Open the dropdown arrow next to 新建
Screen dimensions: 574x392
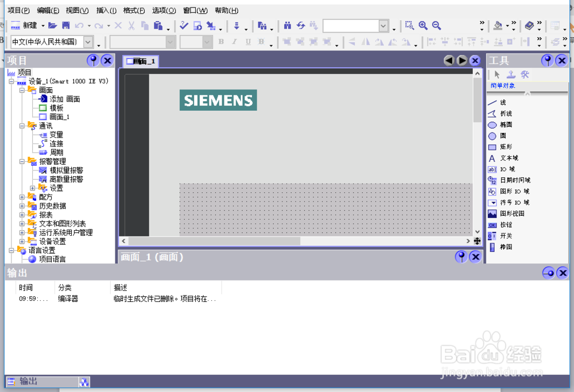point(43,26)
